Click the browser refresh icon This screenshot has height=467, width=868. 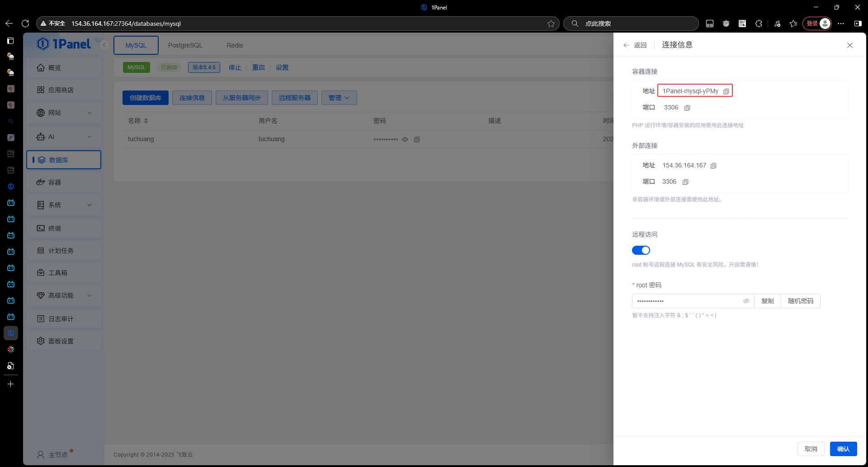point(25,24)
